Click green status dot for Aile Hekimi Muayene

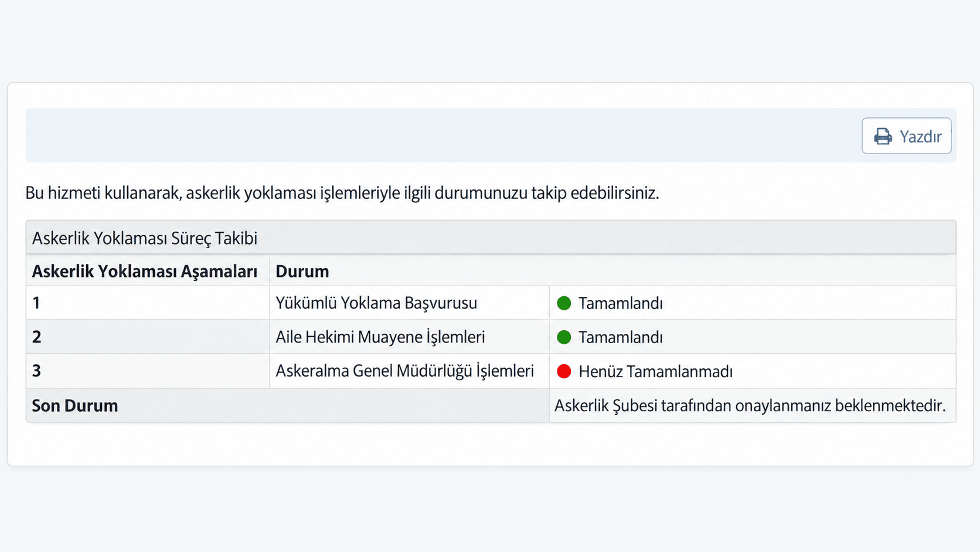564,337
